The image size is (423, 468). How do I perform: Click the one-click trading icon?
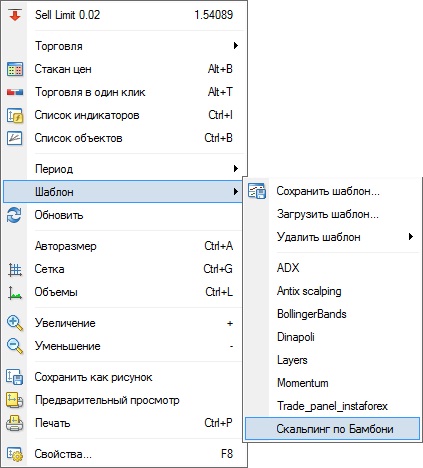15,92
